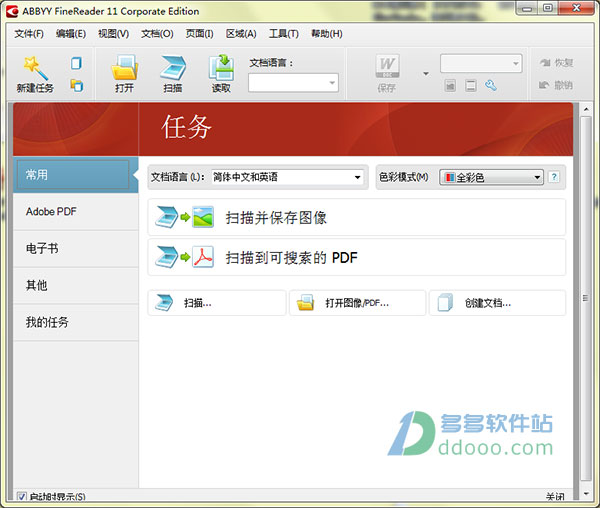The height and width of the screenshot is (508, 600).
Task: Click the vertical scrollbar thumb
Action: [585, 298]
